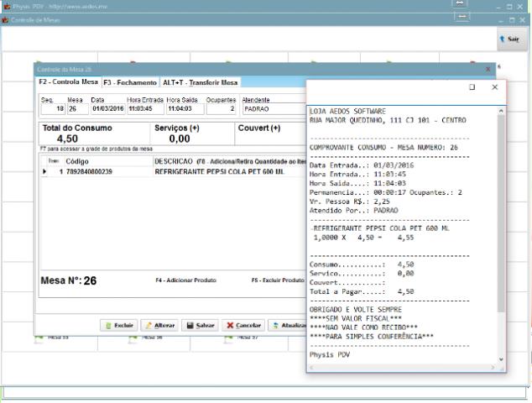Click the Sair exit button
Image resolution: width=532 pixels, height=403 pixels.
[x=513, y=39]
